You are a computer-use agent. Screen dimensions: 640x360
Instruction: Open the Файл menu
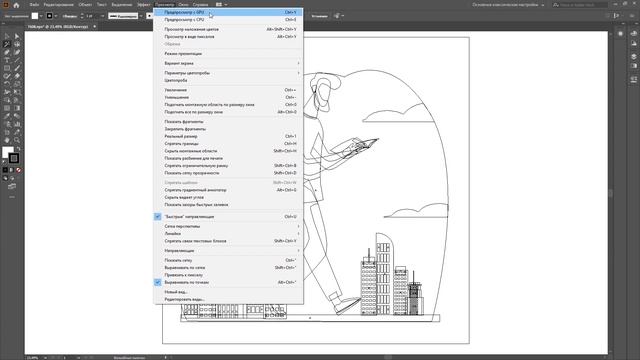(x=34, y=5)
